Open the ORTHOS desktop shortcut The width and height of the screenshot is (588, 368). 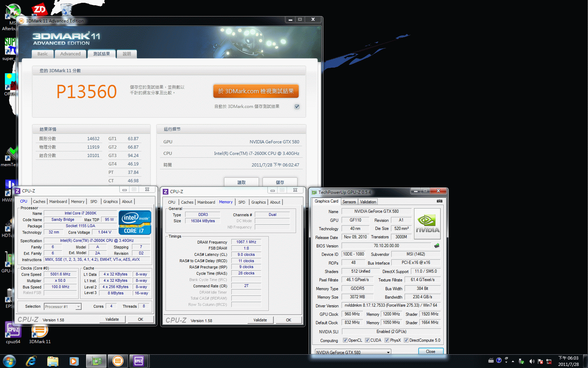(10, 84)
